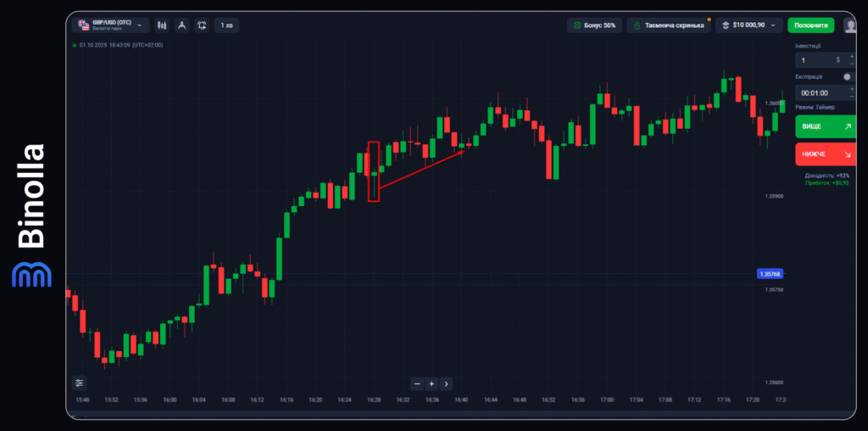This screenshot has height=431, width=868.
Task: Open the drawing tools compass icon
Action: pos(181,25)
